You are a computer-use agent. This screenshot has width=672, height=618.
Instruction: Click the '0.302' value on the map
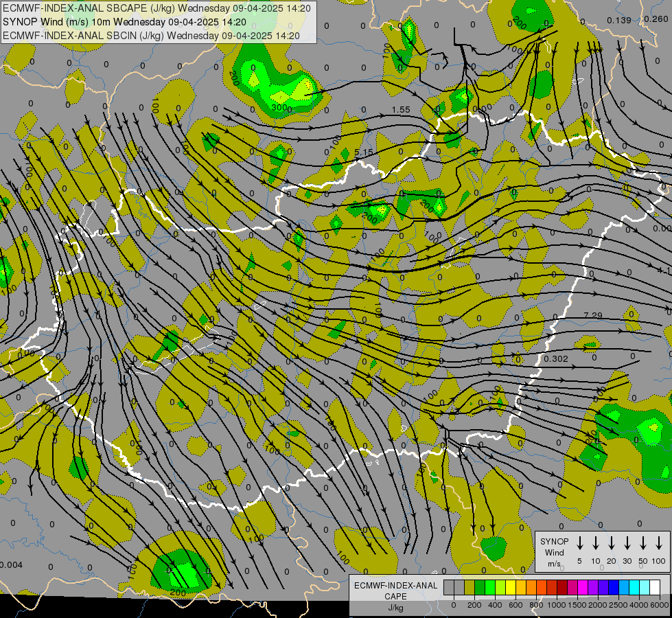pyautogui.click(x=556, y=358)
